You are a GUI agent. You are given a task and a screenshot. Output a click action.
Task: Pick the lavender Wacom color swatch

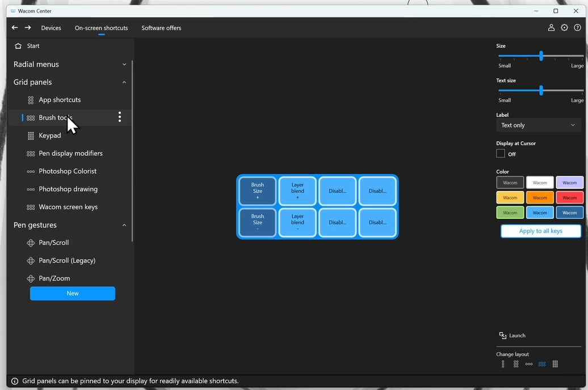(570, 183)
